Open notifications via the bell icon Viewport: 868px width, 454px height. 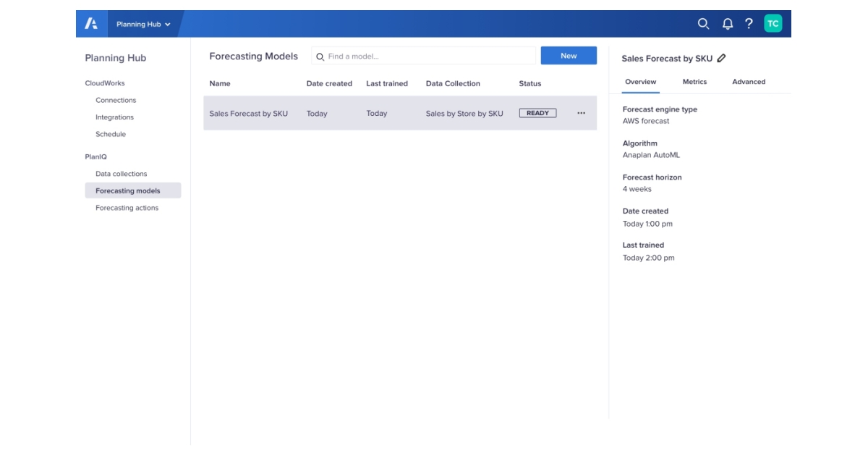pos(727,22)
